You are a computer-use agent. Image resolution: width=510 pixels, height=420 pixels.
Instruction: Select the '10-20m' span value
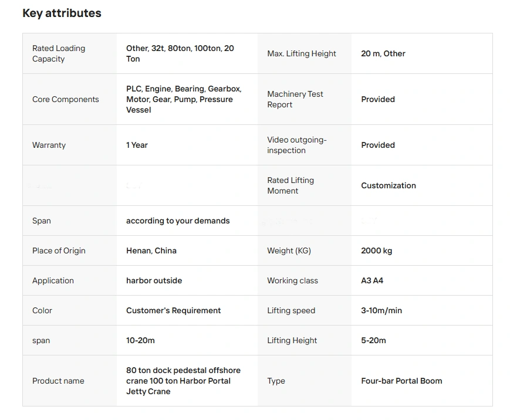coord(140,340)
